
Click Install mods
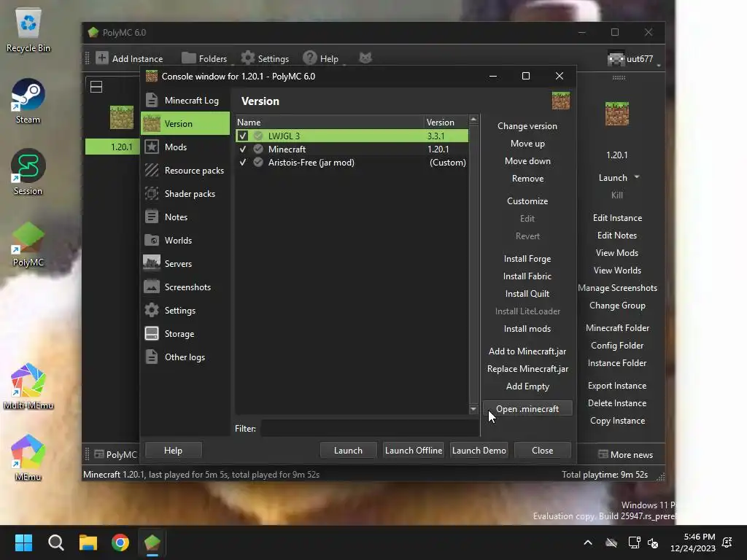(x=527, y=329)
